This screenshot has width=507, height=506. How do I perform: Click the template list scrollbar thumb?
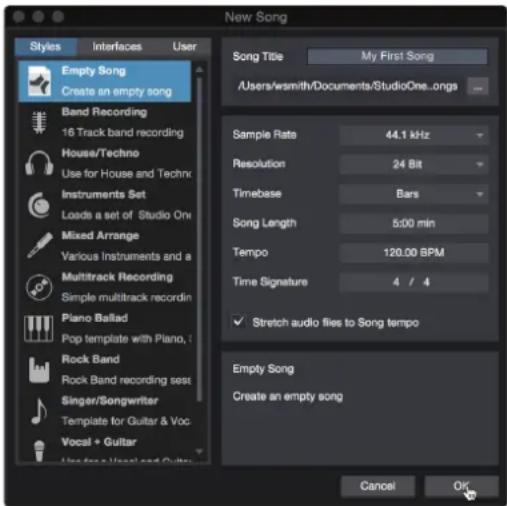(x=199, y=240)
